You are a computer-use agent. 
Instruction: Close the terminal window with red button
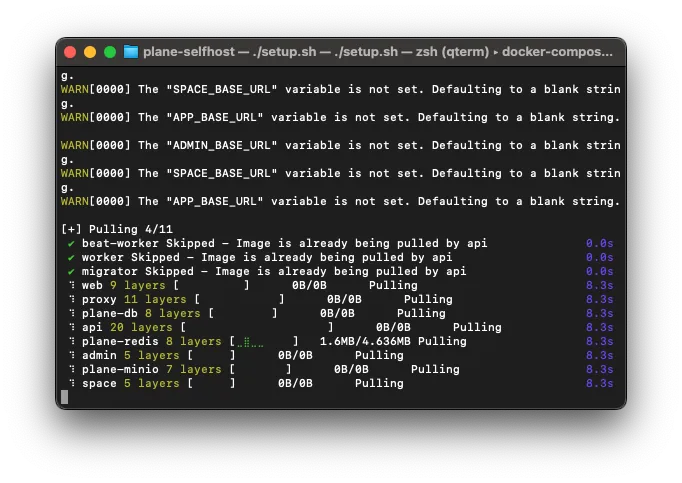(x=70, y=51)
